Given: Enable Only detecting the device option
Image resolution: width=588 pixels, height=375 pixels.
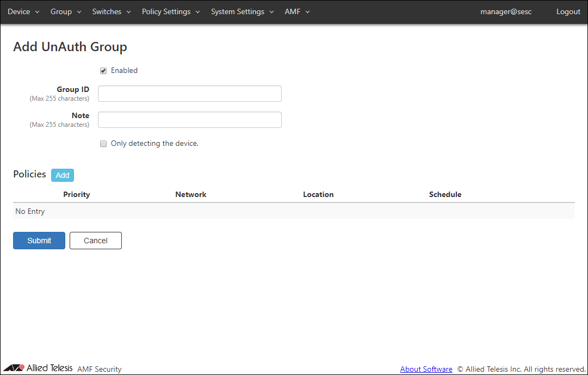Looking at the screenshot, I should (x=103, y=144).
